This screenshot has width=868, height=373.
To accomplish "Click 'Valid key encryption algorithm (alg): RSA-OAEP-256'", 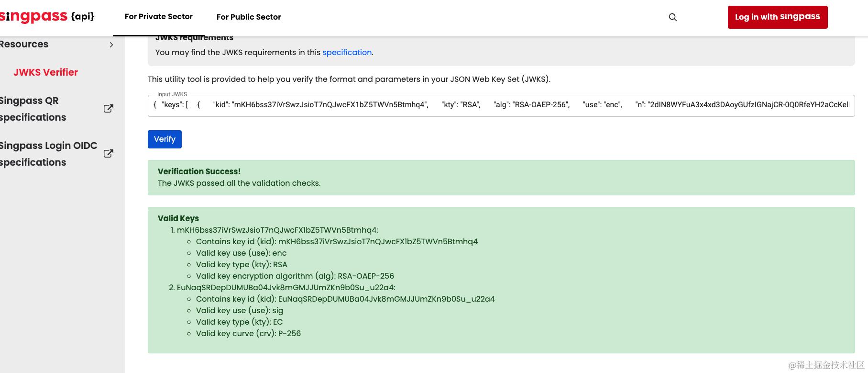I will point(295,276).
